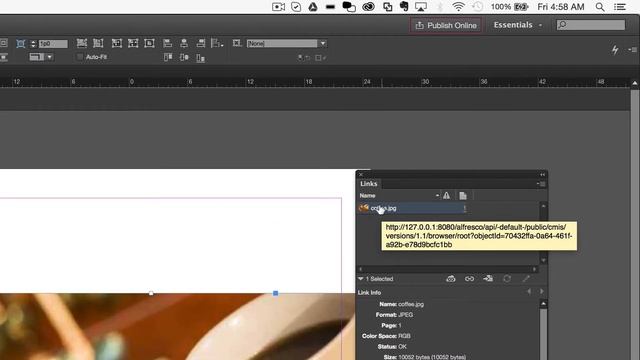This screenshot has height=360, width=640.
Task: Open the control panel menu at far right
Action: pos(632,50)
